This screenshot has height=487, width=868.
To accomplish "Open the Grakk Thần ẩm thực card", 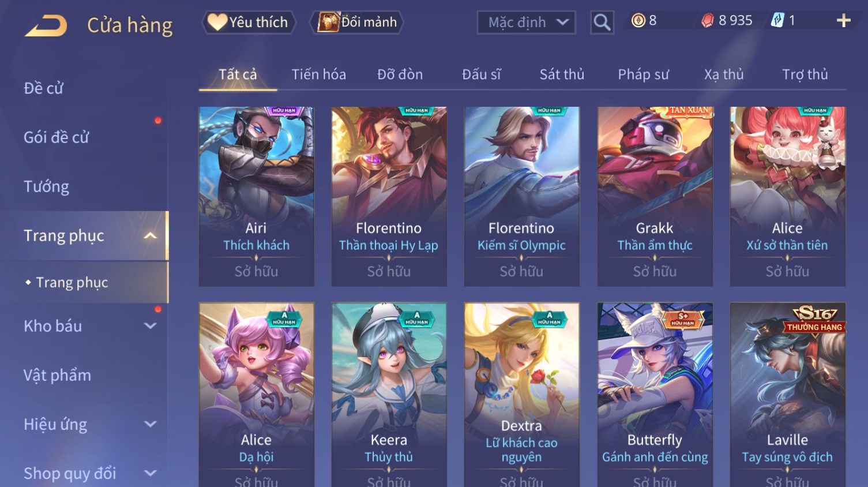I will point(655,196).
